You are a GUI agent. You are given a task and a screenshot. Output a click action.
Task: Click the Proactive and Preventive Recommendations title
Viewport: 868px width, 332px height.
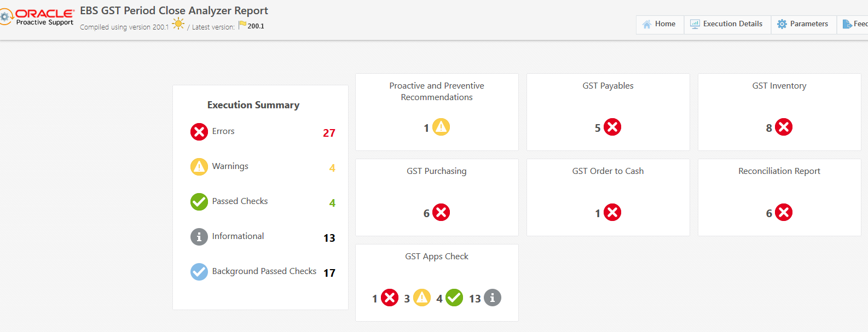coord(437,91)
